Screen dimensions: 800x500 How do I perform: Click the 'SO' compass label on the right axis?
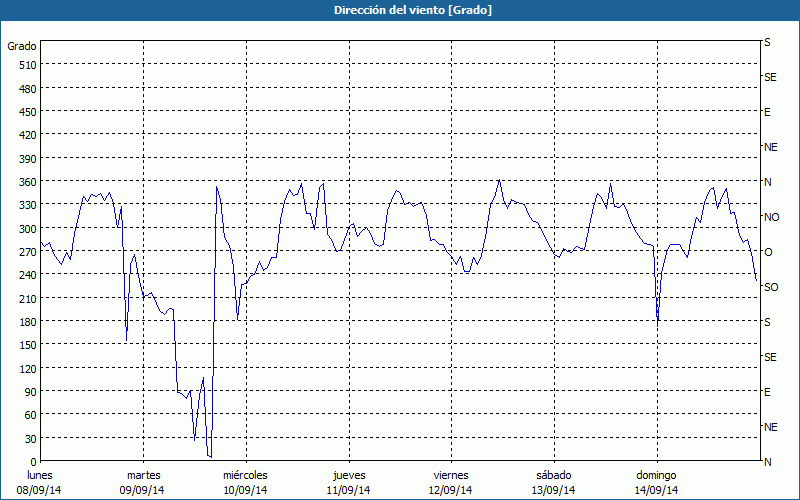point(771,287)
